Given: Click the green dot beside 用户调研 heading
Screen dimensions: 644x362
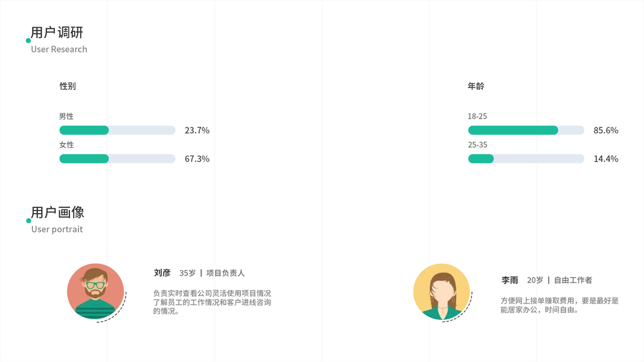Looking at the screenshot, I should [28, 41].
